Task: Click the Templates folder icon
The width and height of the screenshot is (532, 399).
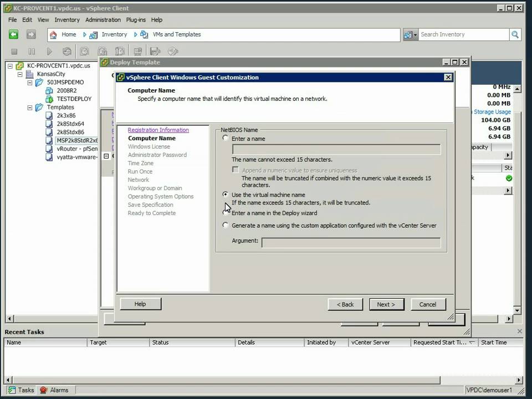Action: (x=39, y=107)
